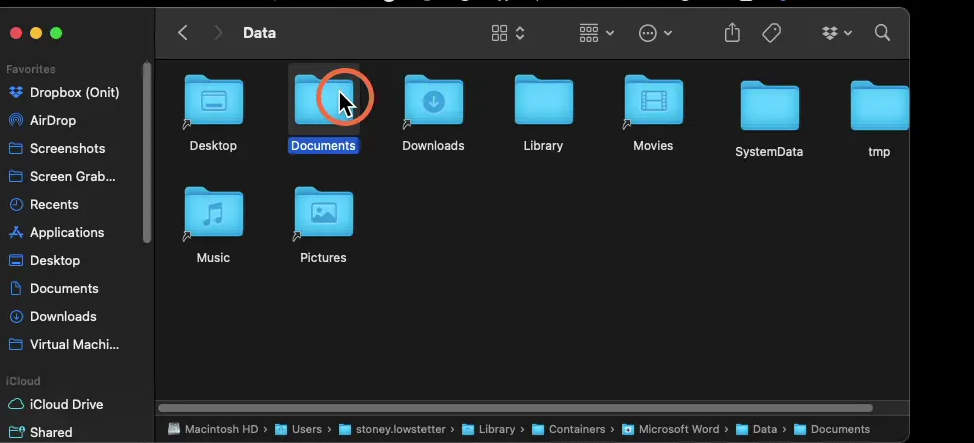Select the tmp folder icon

[x=880, y=106]
